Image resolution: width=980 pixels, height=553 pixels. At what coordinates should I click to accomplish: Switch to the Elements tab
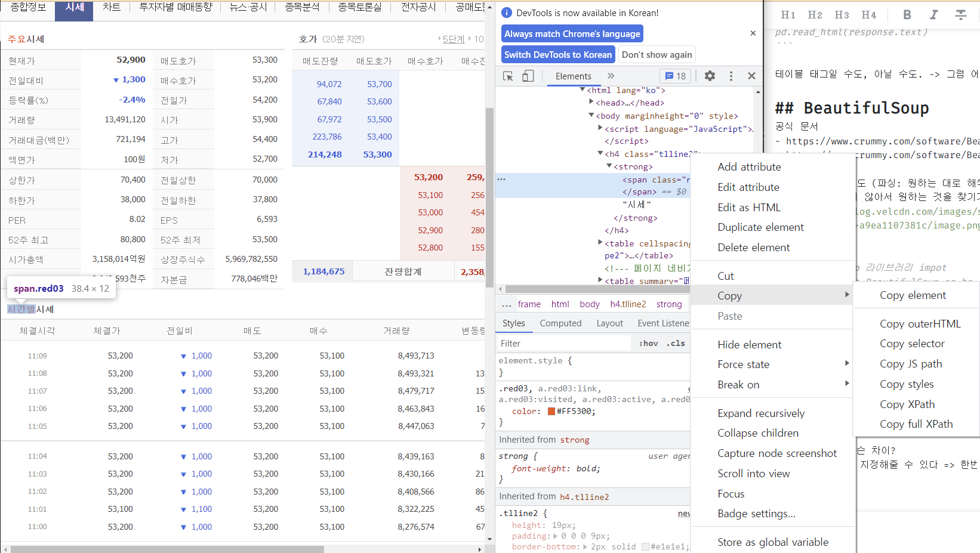573,76
